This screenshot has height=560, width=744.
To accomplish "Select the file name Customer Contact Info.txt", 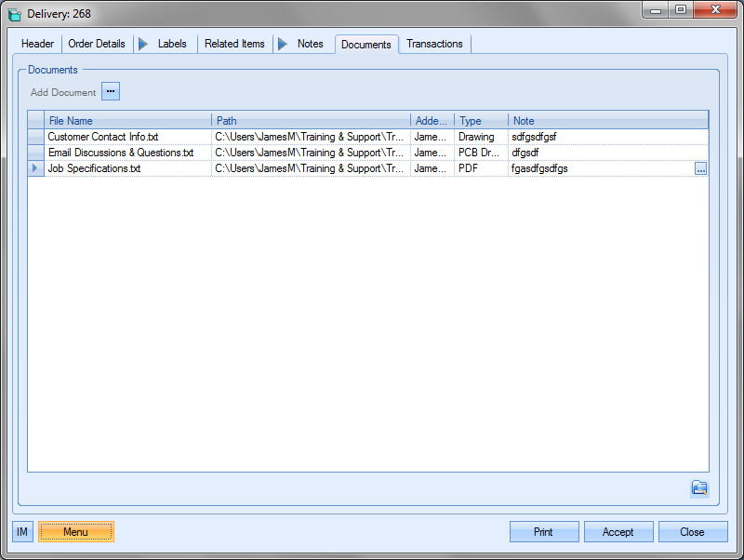I will coord(127,137).
